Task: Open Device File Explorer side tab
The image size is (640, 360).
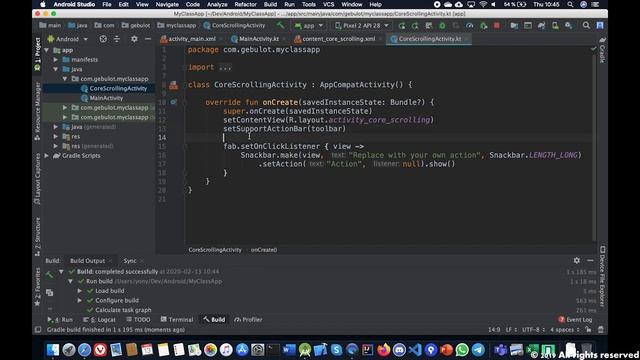Action: (x=602, y=276)
